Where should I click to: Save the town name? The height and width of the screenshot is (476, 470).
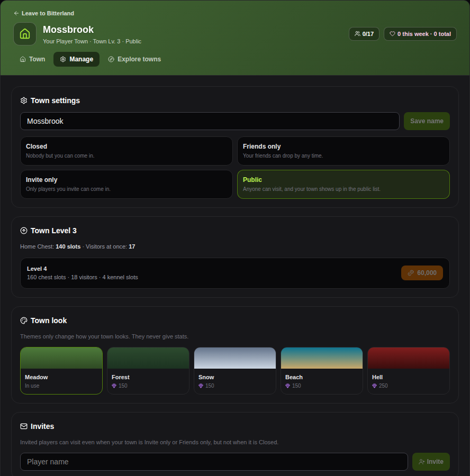point(427,121)
